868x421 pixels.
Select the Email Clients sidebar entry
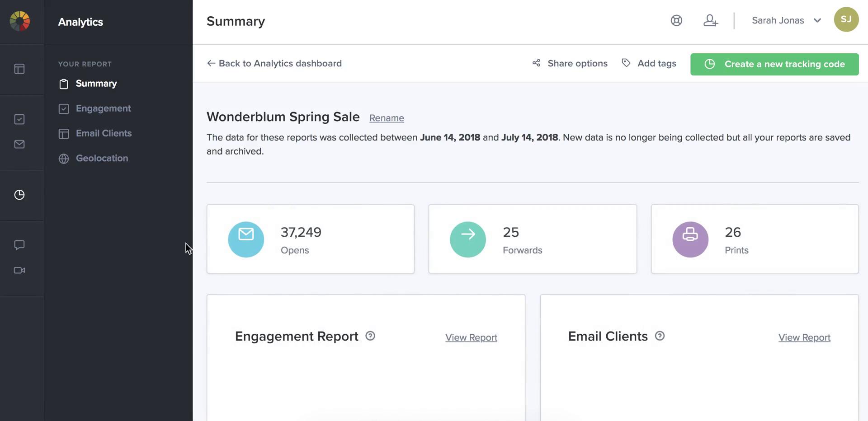[104, 133]
